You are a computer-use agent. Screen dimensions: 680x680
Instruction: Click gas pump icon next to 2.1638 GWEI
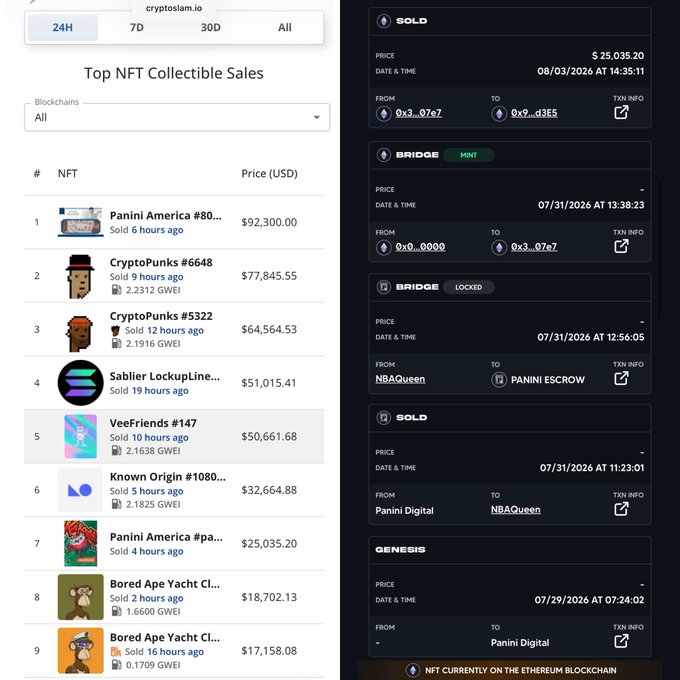(116, 451)
